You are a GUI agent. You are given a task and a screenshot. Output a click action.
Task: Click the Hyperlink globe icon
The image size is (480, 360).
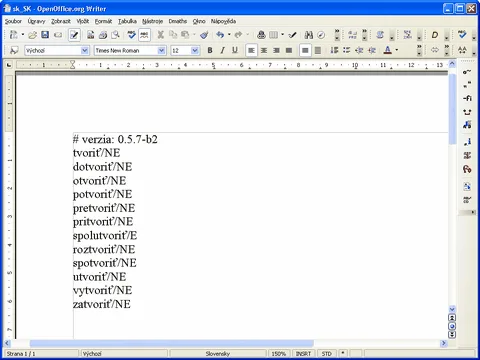click(261, 35)
